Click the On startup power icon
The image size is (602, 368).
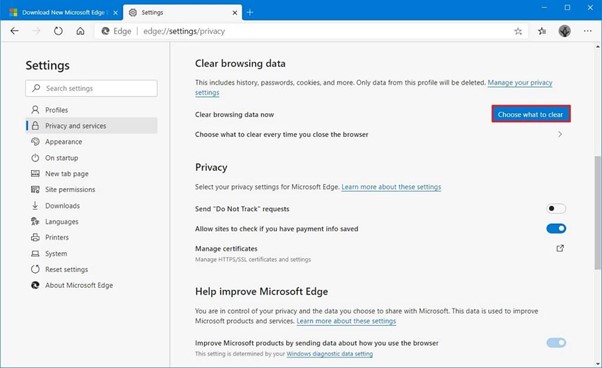(35, 158)
